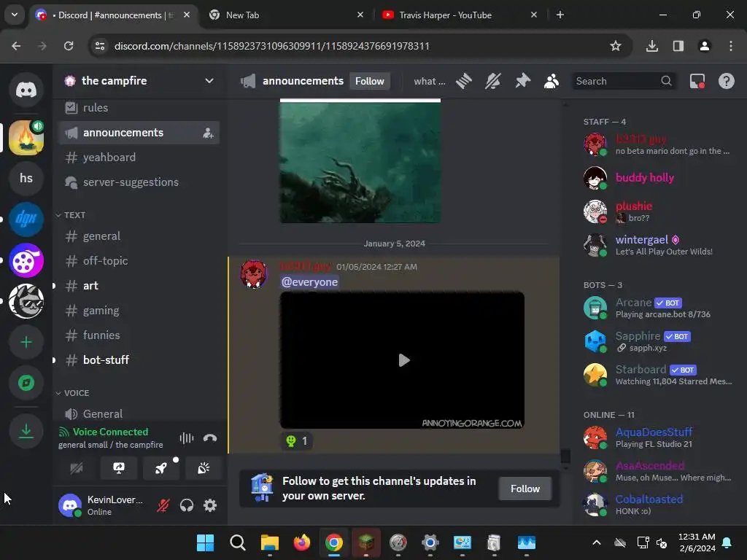Open pinned messages pin icon
Screen dimensions: 747x560
[522, 81]
